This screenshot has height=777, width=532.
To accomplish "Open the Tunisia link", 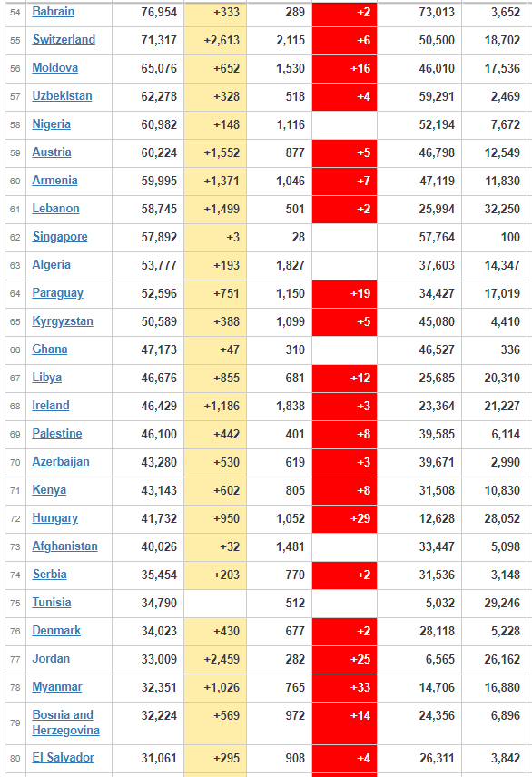I will pyautogui.click(x=52, y=603).
